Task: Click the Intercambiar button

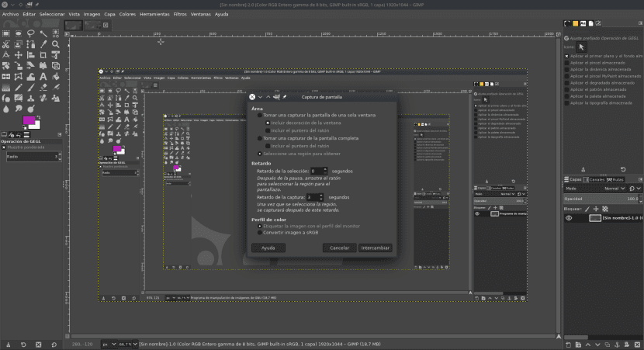Action: click(x=375, y=248)
